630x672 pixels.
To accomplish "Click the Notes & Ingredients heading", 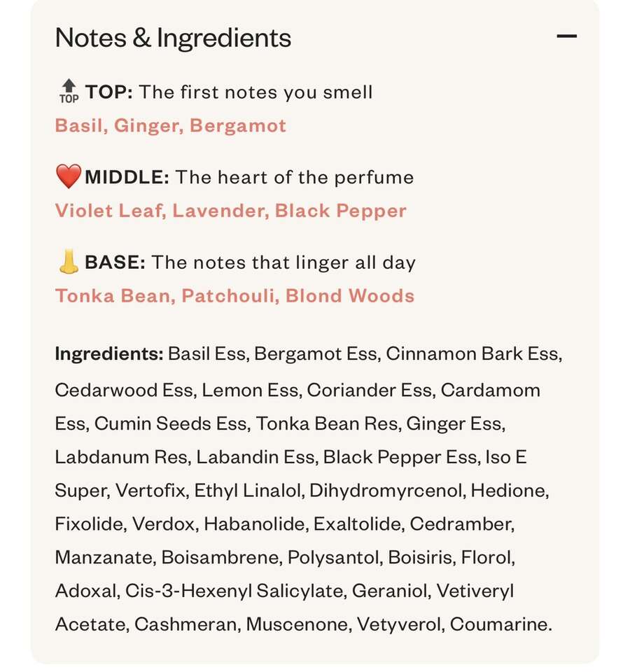I will click(173, 38).
